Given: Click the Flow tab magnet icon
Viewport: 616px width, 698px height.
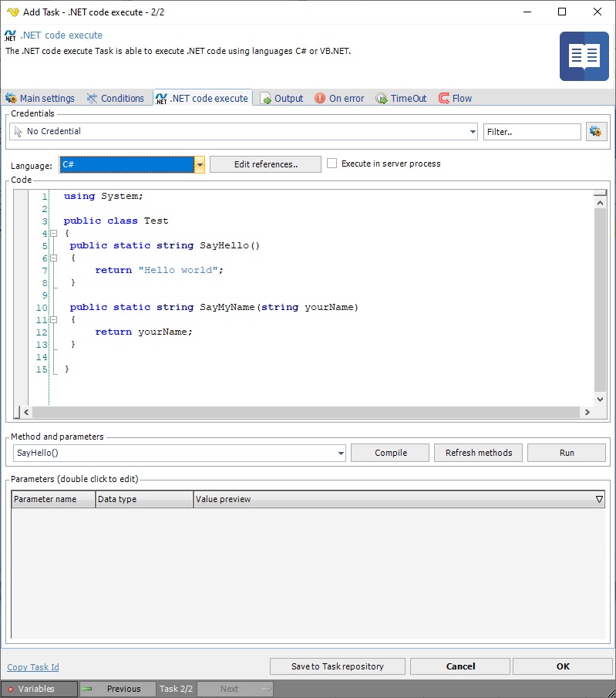Looking at the screenshot, I should click(444, 99).
